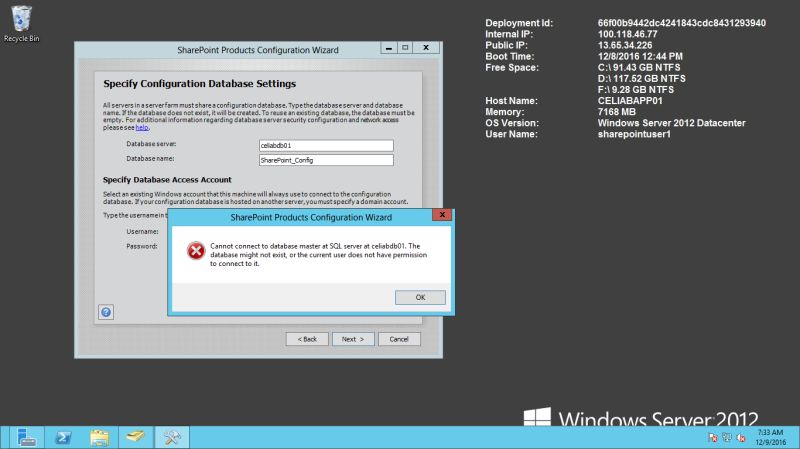Open File Explorer from taskbar

click(99, 438)
